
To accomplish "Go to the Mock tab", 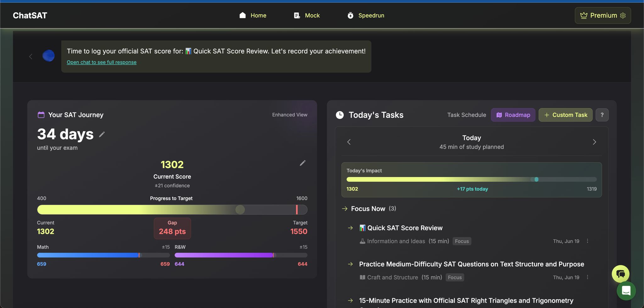I will point(307,15).
